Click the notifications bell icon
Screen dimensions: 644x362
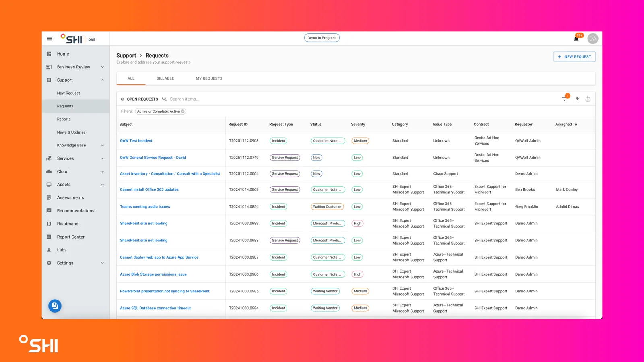576,39
